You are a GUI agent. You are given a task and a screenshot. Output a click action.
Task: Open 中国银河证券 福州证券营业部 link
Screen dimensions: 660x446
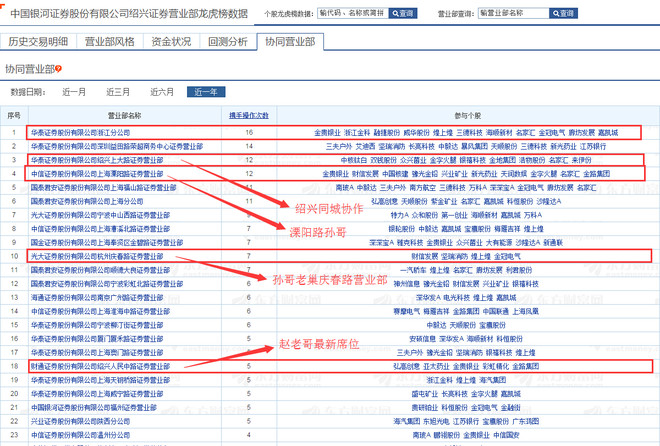tap(93, 407)
